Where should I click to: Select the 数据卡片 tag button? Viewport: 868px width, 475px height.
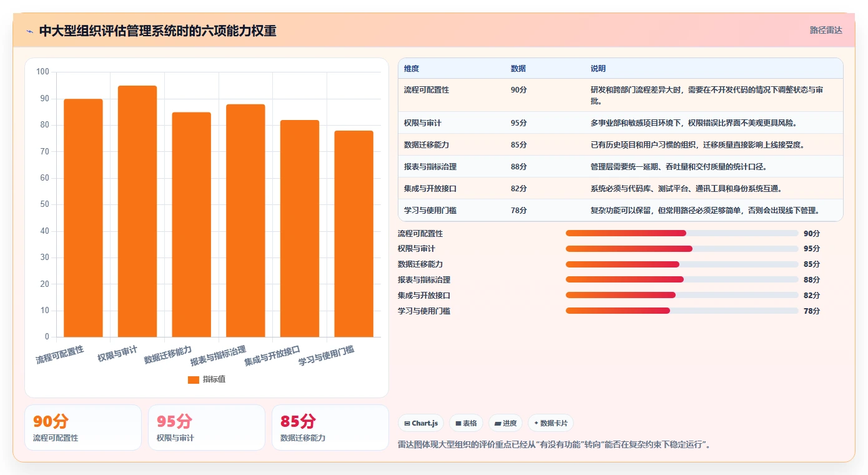pos(551,423)
